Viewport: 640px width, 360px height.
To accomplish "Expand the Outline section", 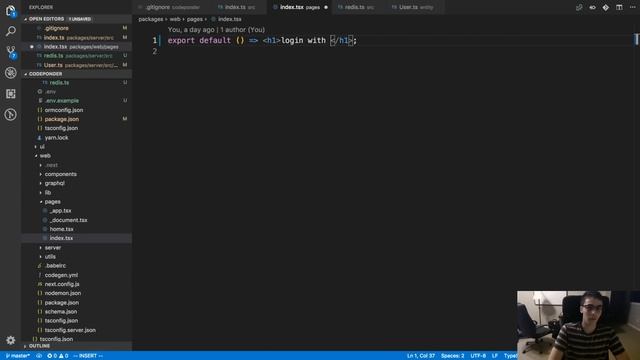I will [x=77, y=346].
